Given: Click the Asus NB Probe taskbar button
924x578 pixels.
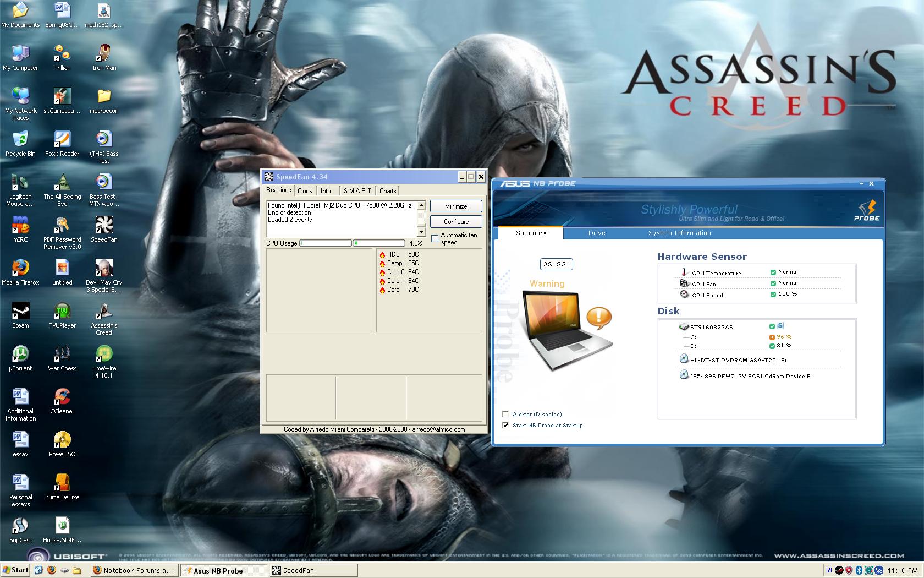Looking at the screenshot, I should (223, 570).
